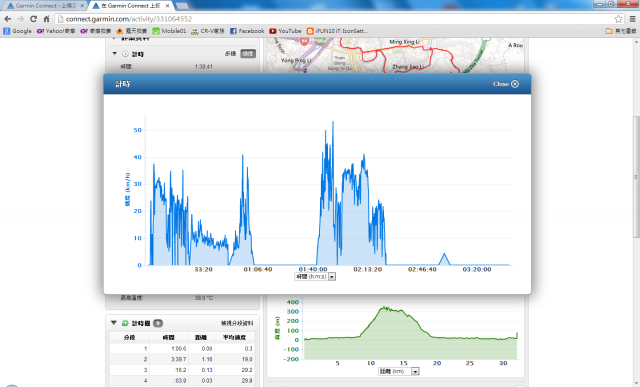Screen dimensions: 640x387
Task: Open the Facebook bookmark
Action: [x=247, y=31]
